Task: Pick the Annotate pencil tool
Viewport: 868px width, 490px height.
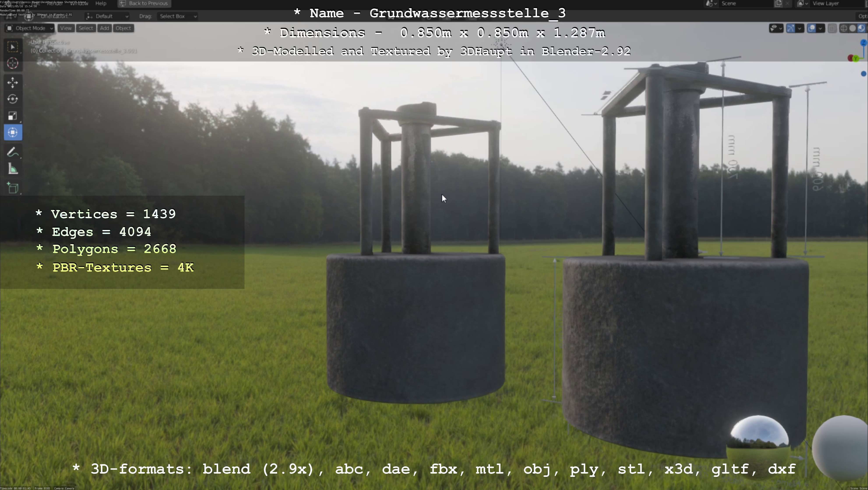Action: tap(13, 152)
